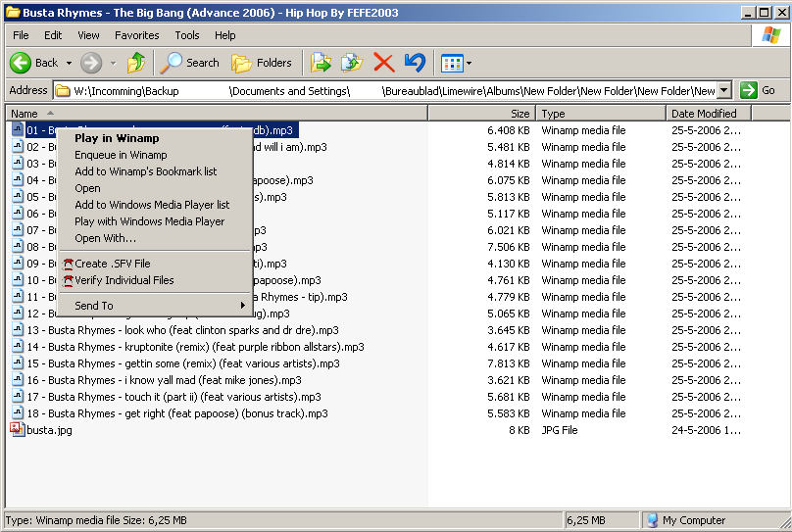Expand the Views dropdown arrow

470,64
